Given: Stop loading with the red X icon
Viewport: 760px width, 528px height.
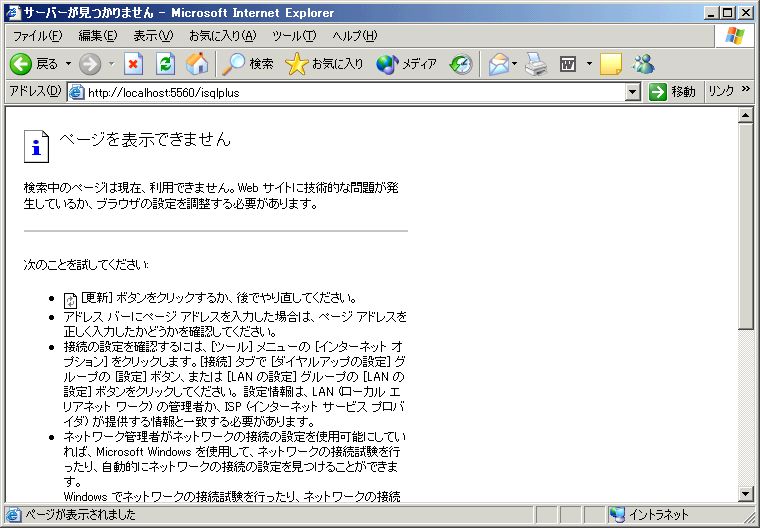Looking at the screenshot, I should pos(133,64).
